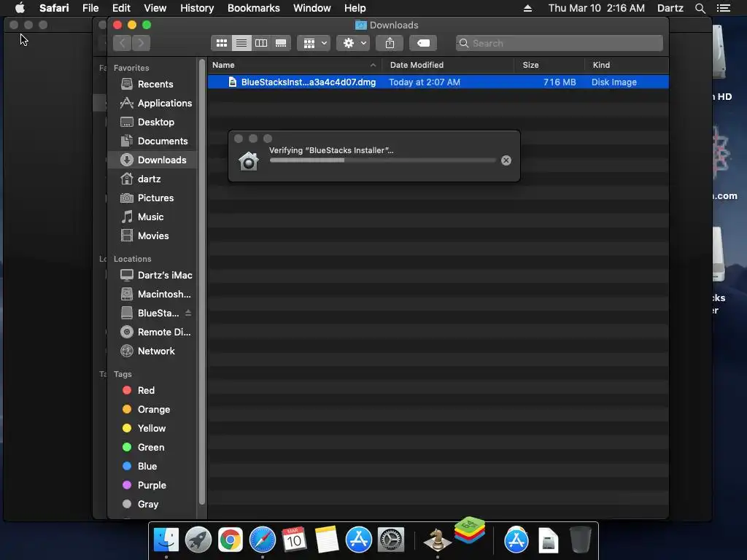Open Calendar from the Dock

(x=295, y=540)
